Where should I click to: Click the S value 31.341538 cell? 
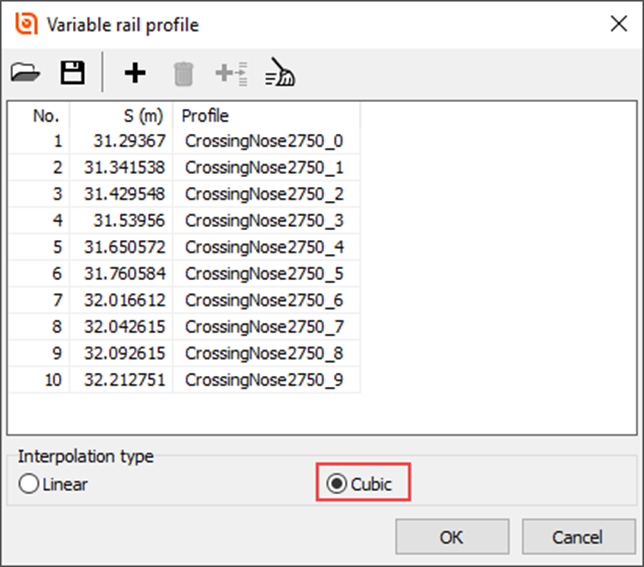click(125, 168)
